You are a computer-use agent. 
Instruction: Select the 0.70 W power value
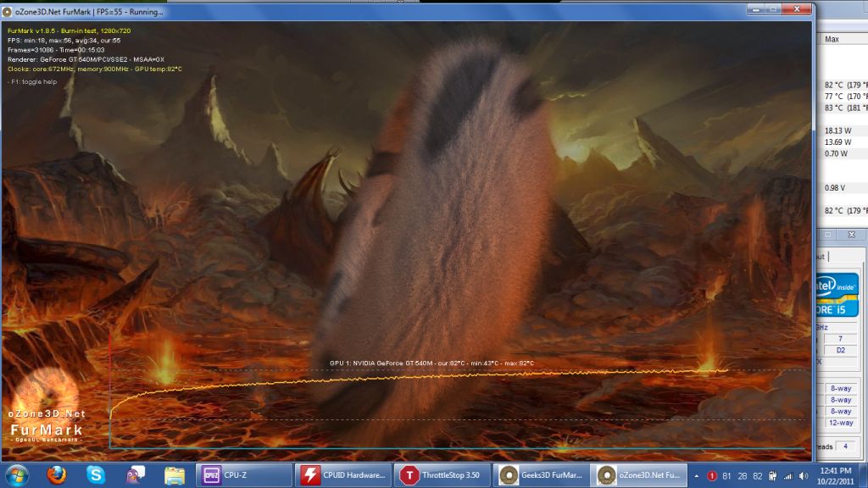pos(836,153)
